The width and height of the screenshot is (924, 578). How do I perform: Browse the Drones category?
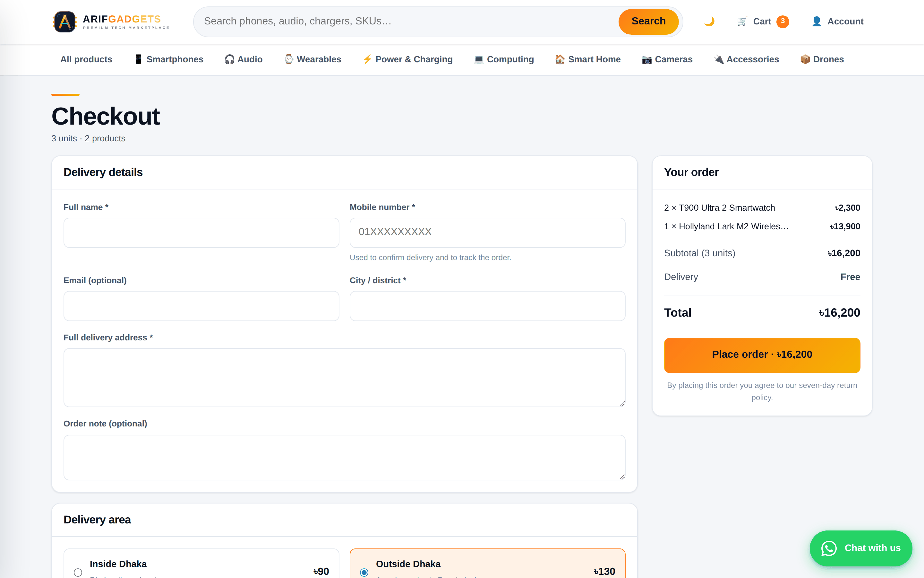(x=822, y=59)
